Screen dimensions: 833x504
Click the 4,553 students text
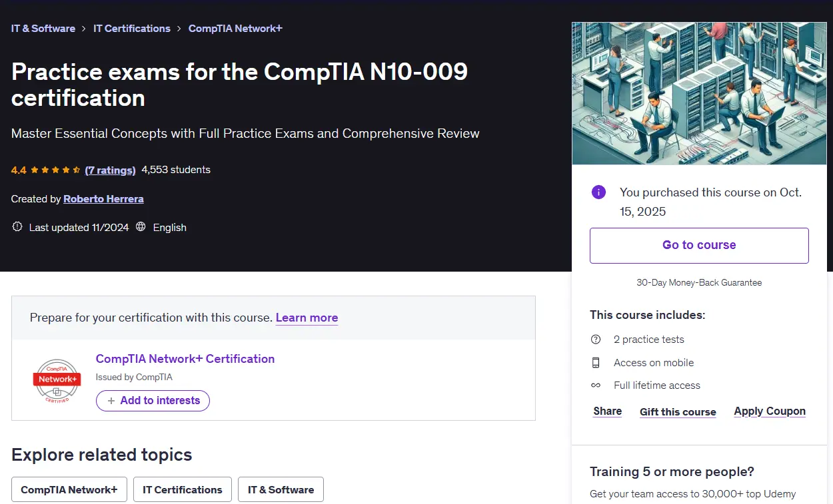[x=176, y=170]
